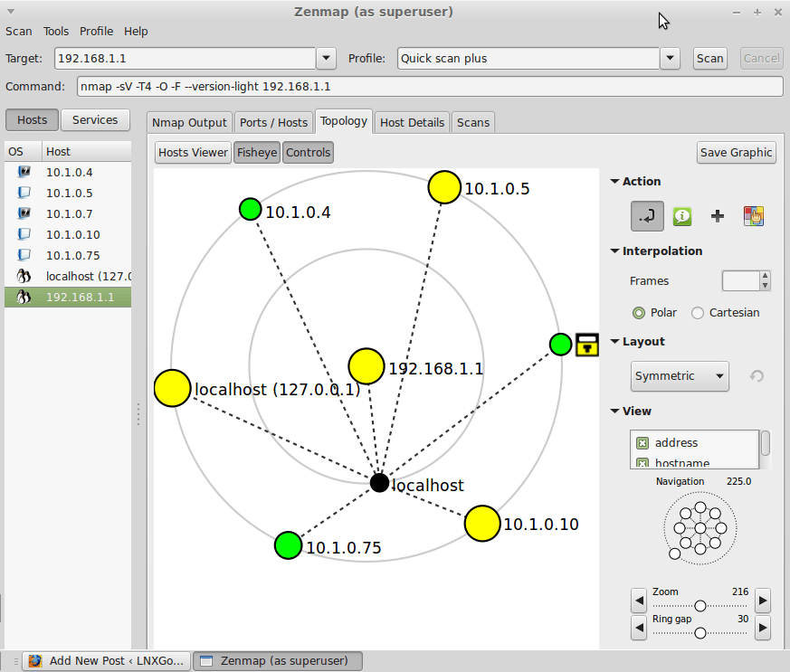Viewport: 790px width, 672px height.
Task: Collapse the Action section
Action: [614, 181]
